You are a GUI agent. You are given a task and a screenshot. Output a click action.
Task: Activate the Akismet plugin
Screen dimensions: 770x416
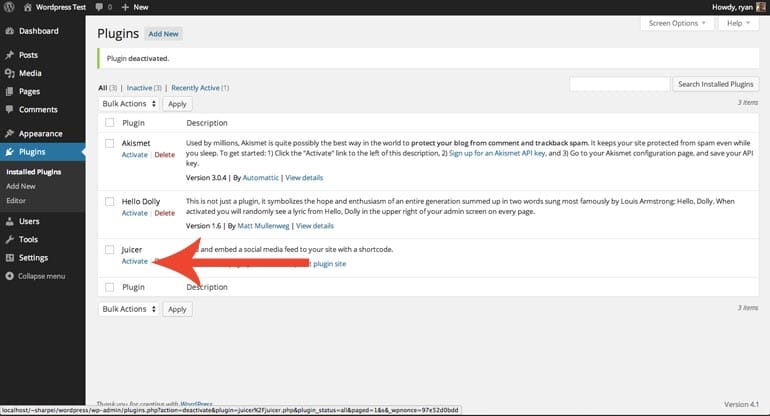(135, 155)
